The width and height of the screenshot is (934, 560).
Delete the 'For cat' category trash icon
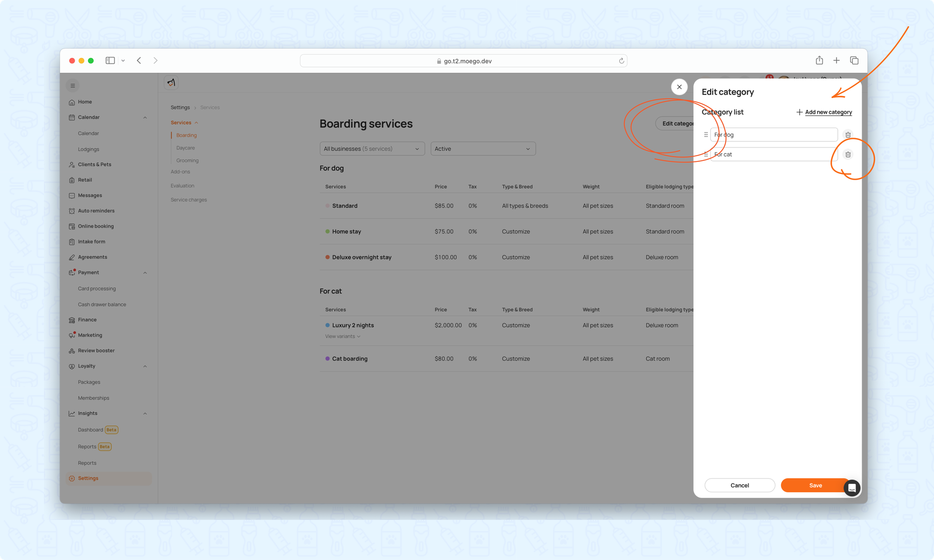[x=848, y=154]
